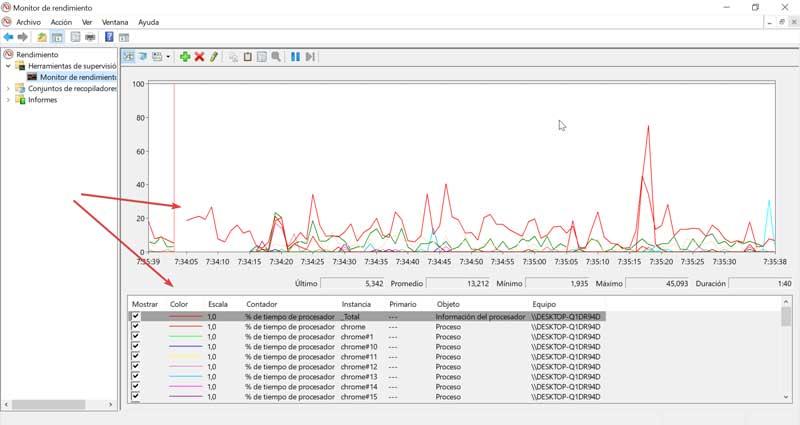Click the Duración value field 1:40
The width and height of the screenshot is (800, 425).
pos(761,283)
